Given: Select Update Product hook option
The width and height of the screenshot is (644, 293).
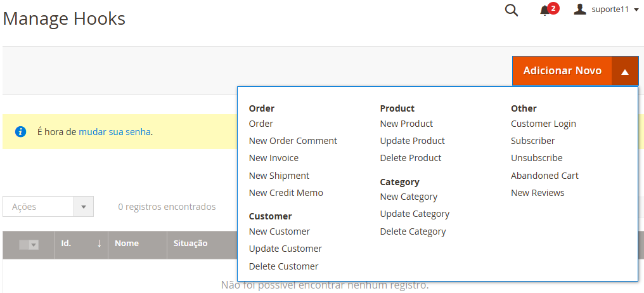Looking at the screenshot, I should tap(412, 141).
